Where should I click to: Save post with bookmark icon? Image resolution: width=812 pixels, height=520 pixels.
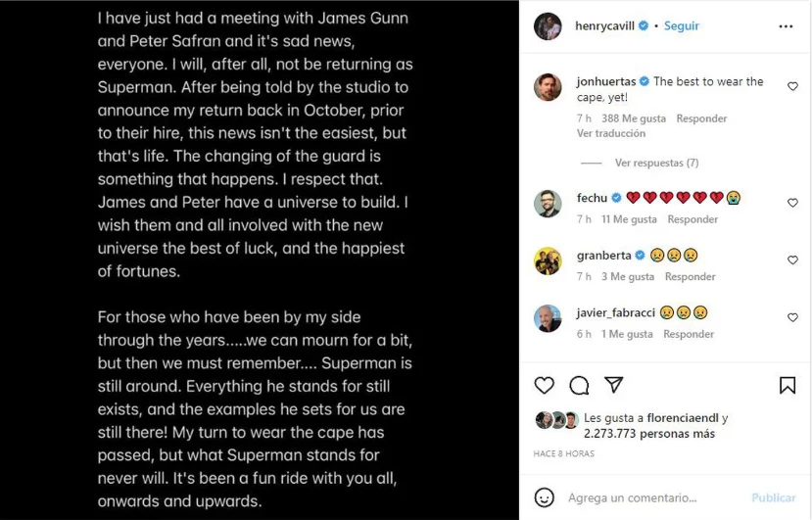pyautogui.click(x=788, y=385)
